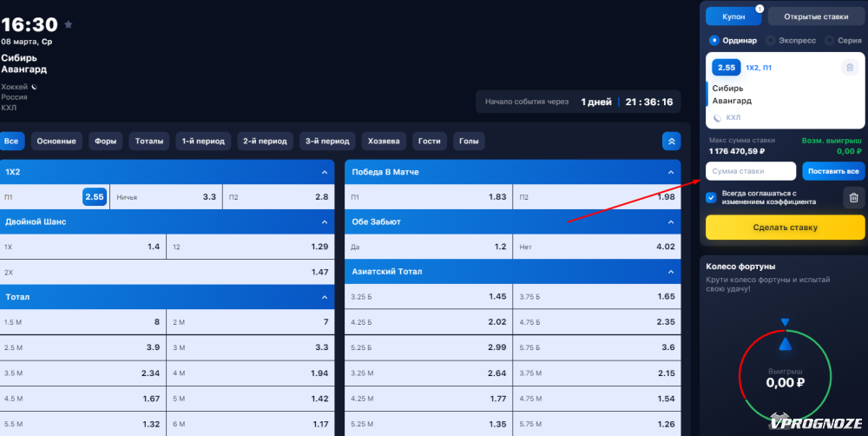Image resolution: width=868 pixels, height=436 pixels.
Task: Open the Форы markets filter
Action: point(105,142)
